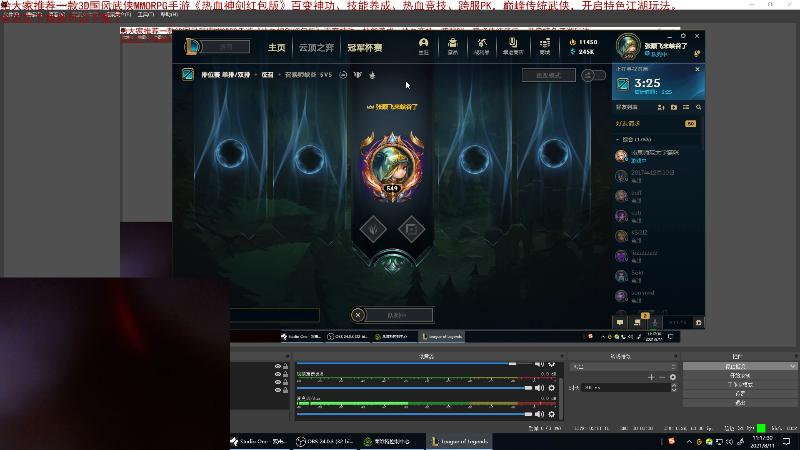Select the right position slot under the summoner icon

[x=411, y=229]
